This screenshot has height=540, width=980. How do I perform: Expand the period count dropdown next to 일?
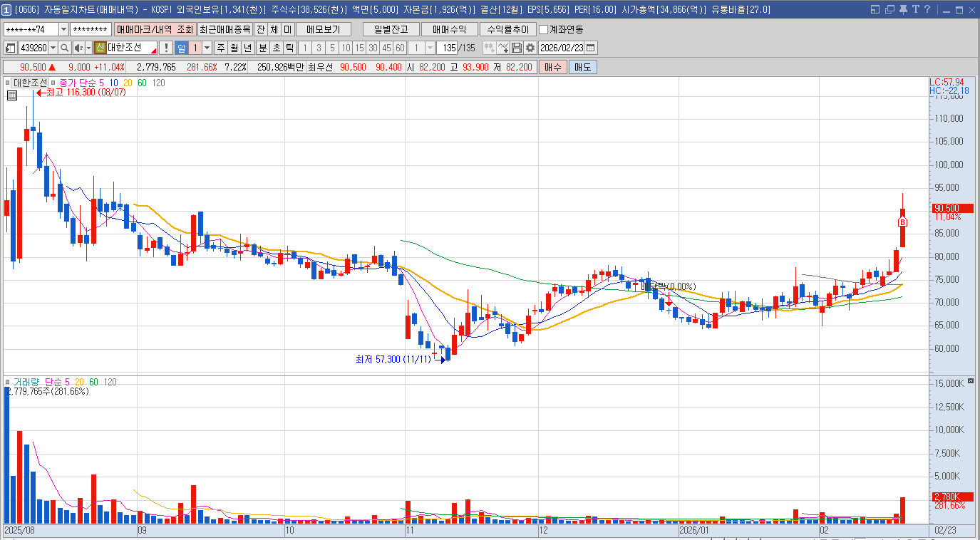coord(207,48)
